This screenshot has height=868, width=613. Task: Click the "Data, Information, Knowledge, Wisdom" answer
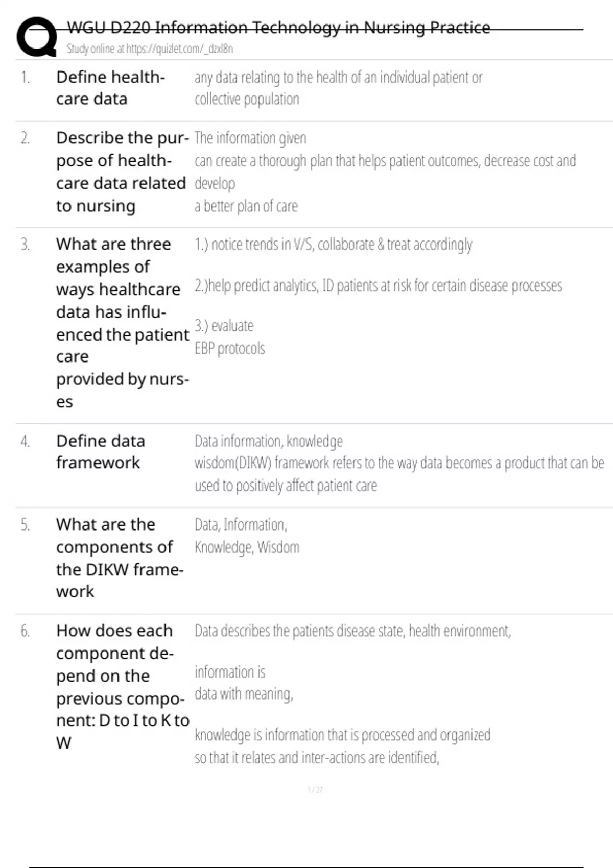click(247, 536)
